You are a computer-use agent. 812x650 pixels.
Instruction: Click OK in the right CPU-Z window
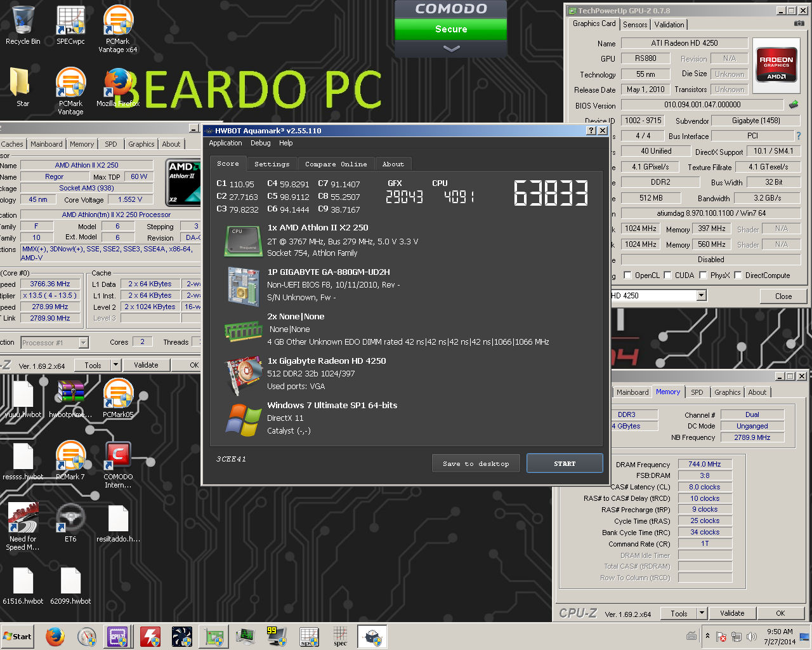[780, 613]
